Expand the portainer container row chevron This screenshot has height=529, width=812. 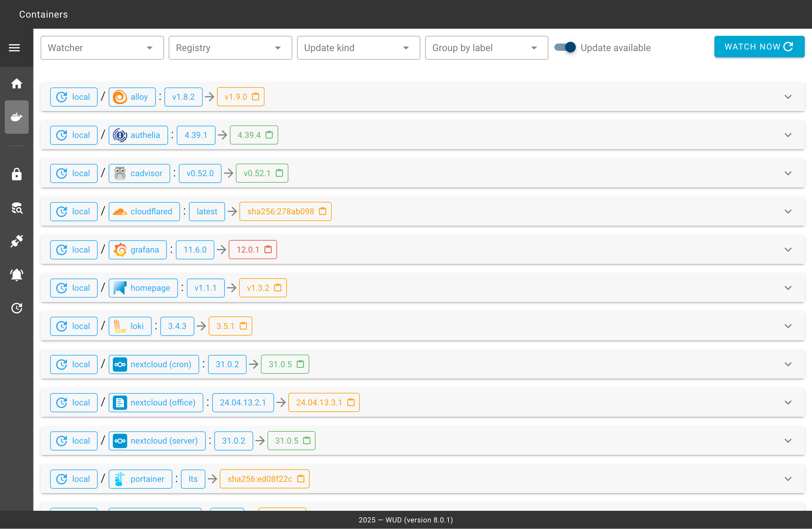coord(788,478)
